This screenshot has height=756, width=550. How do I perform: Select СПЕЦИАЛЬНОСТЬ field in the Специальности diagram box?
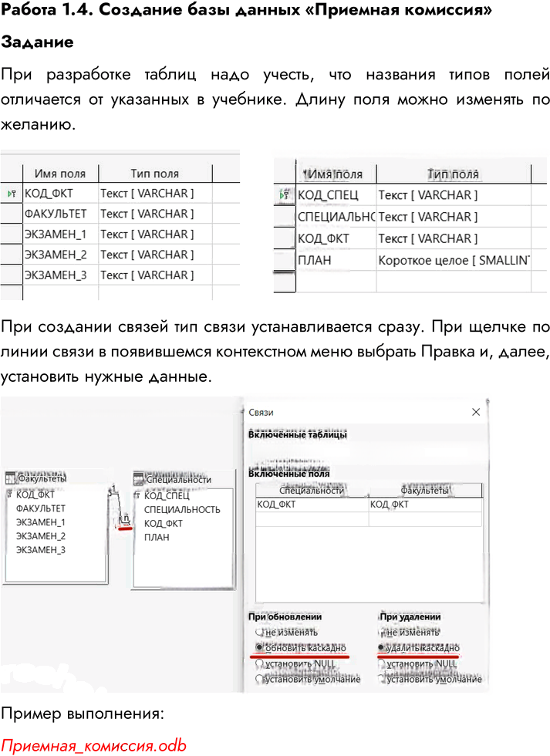pyautogui.click(x=182, y=509)
